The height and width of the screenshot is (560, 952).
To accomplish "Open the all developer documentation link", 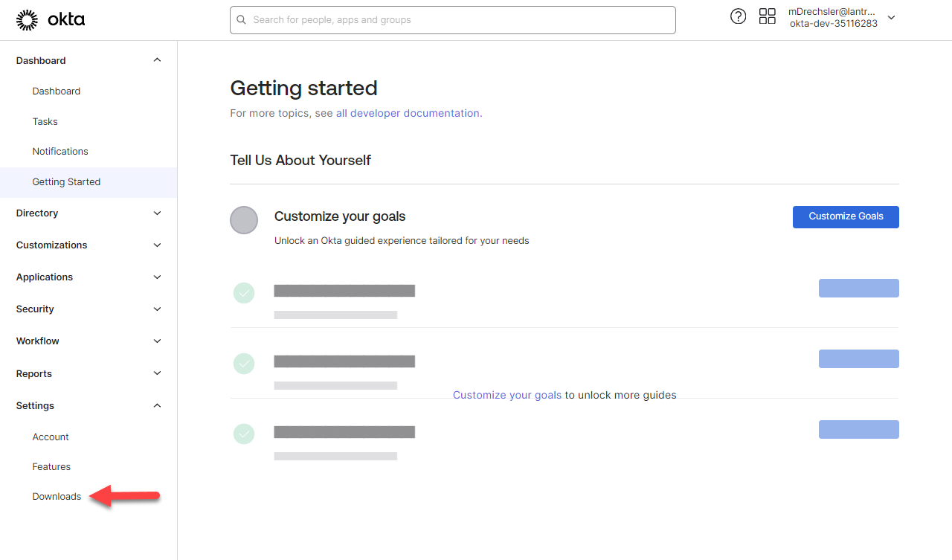I will click(x=408, y=114).
